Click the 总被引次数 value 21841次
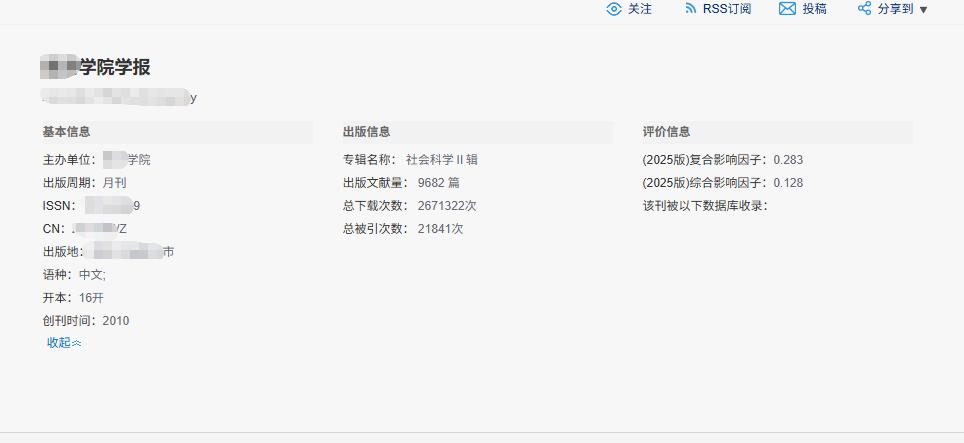Screen dimensions: 964x443 pos(440,229)
